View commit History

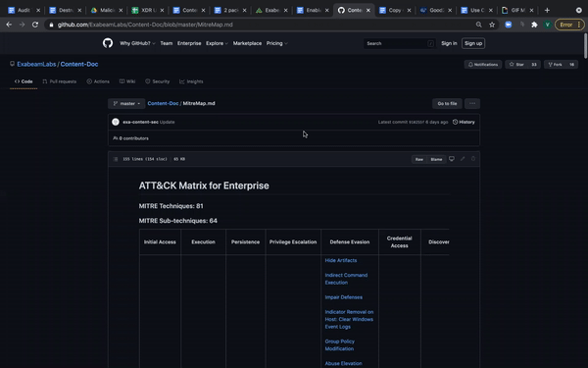(464, 122)
